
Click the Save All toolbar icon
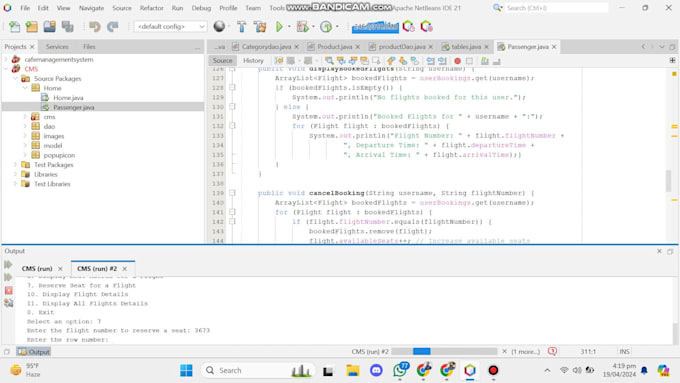(67, 26)
